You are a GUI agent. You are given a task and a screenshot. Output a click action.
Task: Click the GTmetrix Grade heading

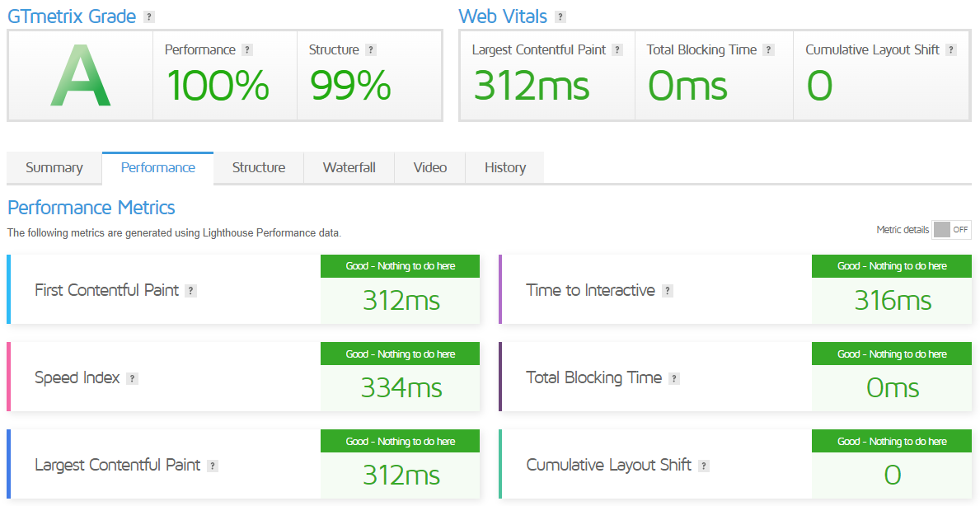tap(72, 16)
